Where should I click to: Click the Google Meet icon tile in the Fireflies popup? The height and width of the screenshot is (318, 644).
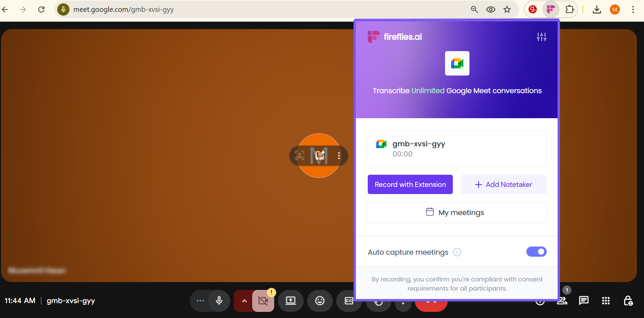tap(457, 63)
